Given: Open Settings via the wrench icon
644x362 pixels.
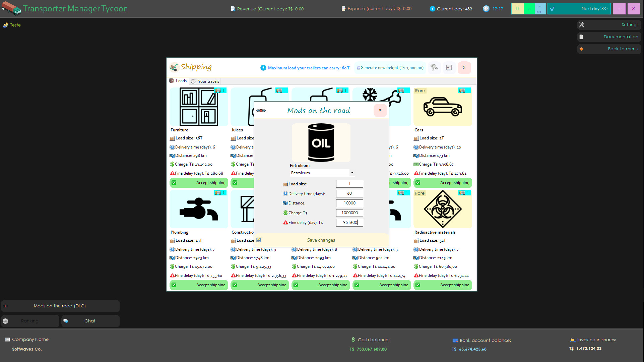Looking at the screenshot, I should [x=581, y=24].
